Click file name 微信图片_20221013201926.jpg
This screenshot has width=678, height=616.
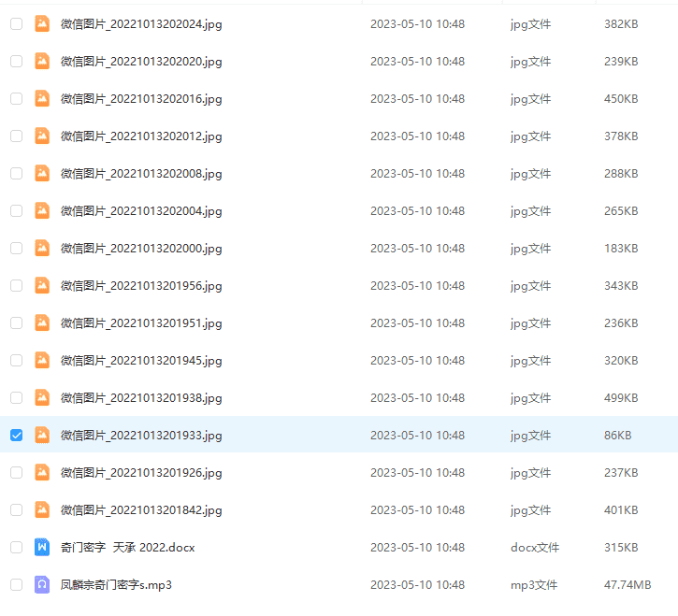(x=141, y=473)
